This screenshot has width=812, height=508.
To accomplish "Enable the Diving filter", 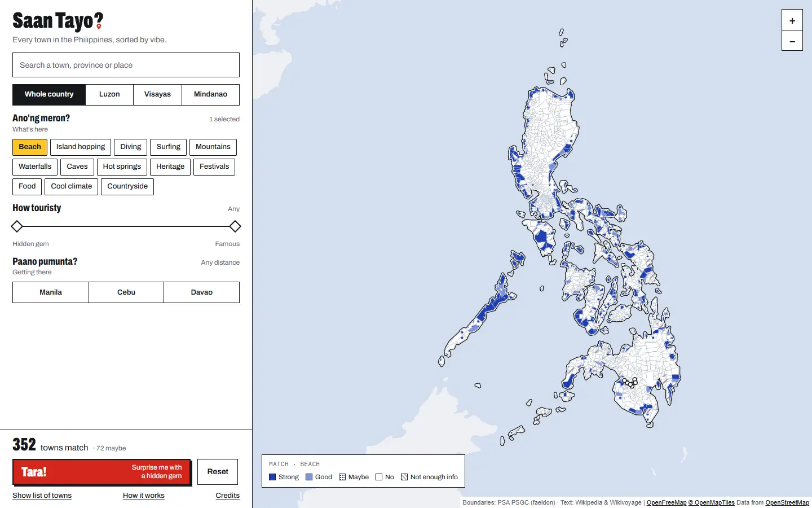I will click(131, 147).
